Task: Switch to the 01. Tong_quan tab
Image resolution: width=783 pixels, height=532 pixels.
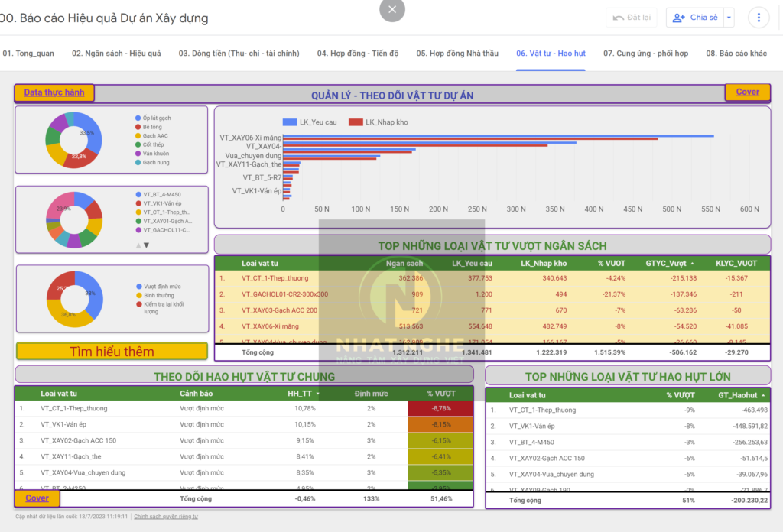Action: tap(28, 54)
